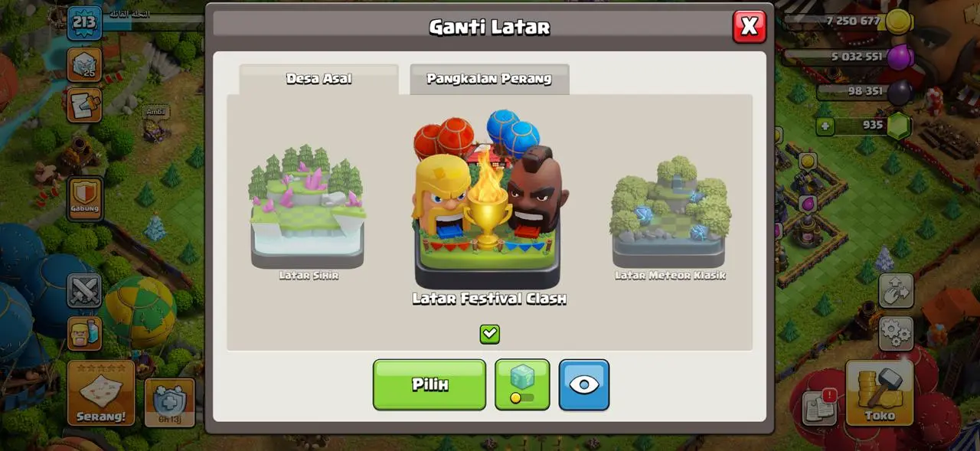This screenshot has width=980, height=451.
Task: Toggle the green cube obstacle switch button
Action: (522, 384)
